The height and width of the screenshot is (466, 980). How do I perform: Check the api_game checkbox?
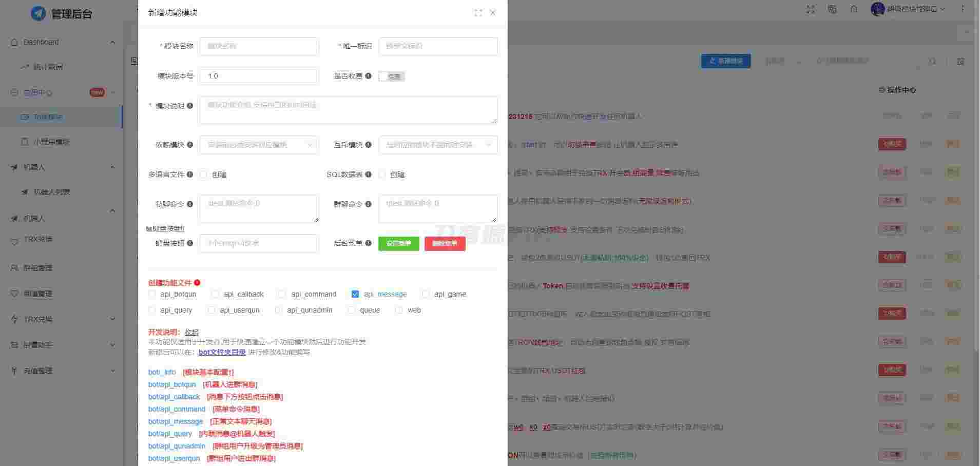click(x=425, y=294)
